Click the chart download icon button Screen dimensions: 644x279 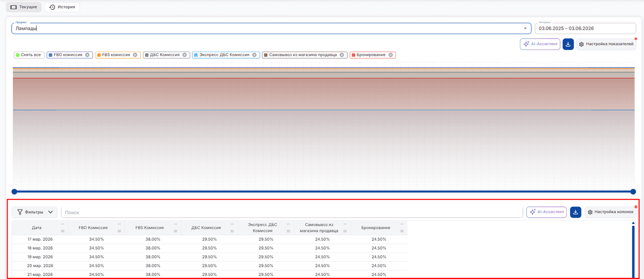568,44
